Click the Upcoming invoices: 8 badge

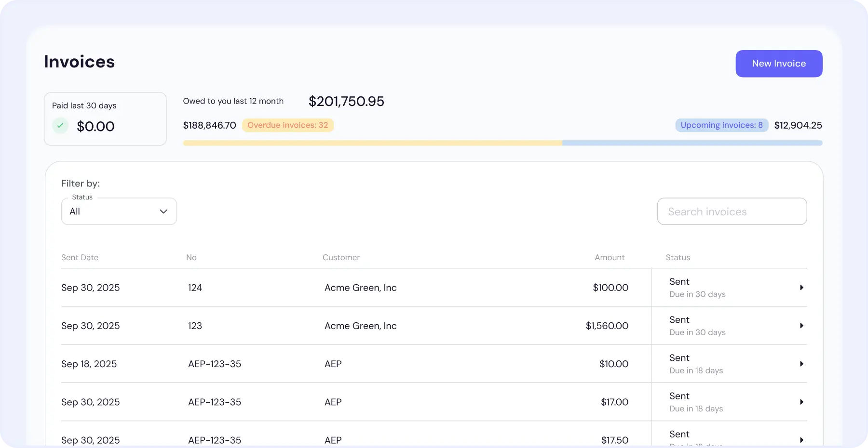[721, 125]
